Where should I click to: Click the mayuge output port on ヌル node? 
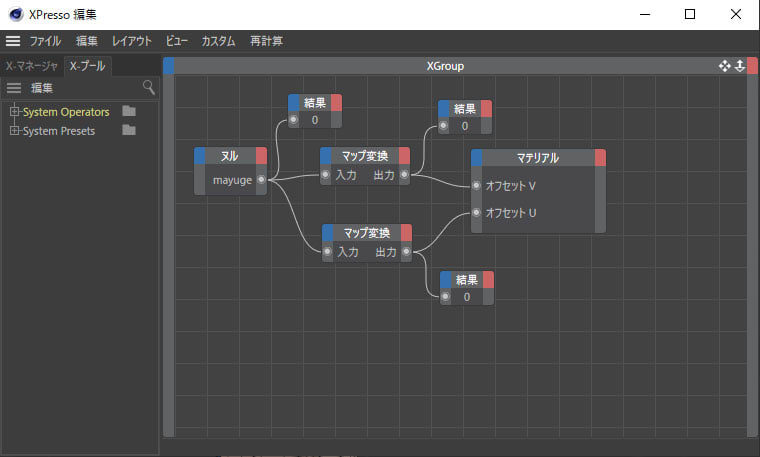click(x=261, y=180)
